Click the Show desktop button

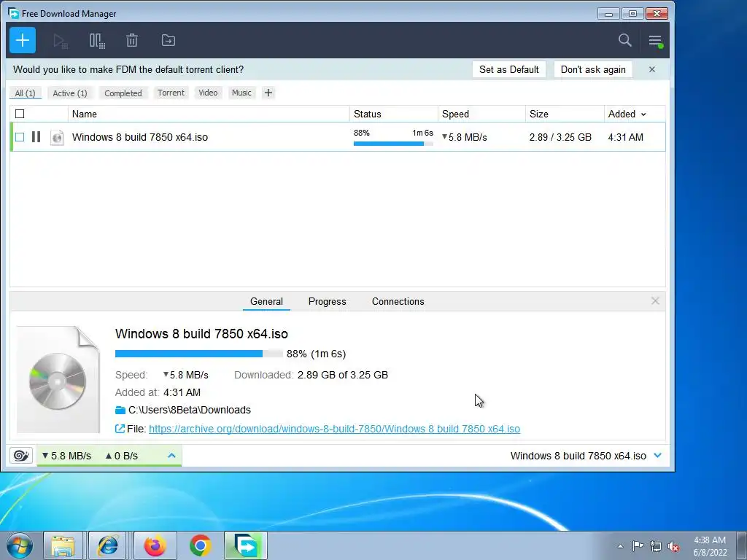tap(742, 545)
